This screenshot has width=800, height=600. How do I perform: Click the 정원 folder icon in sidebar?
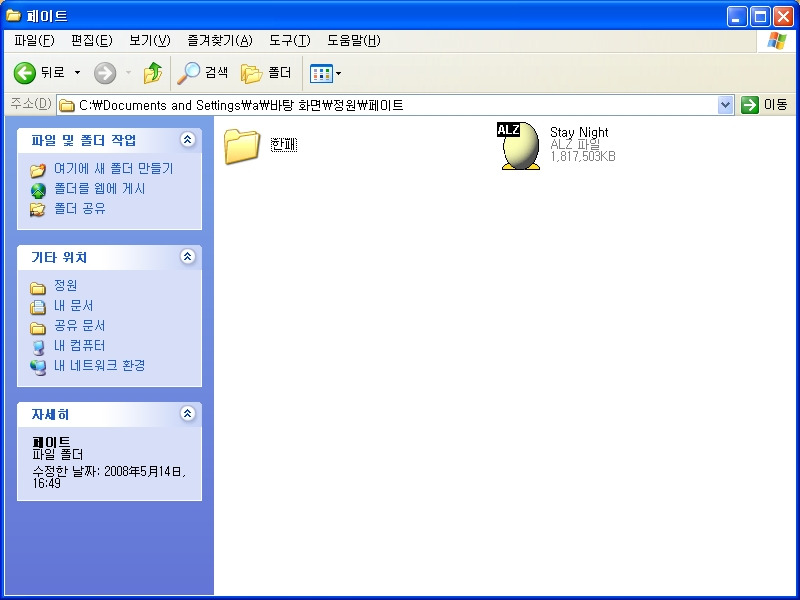click(38, 288)
